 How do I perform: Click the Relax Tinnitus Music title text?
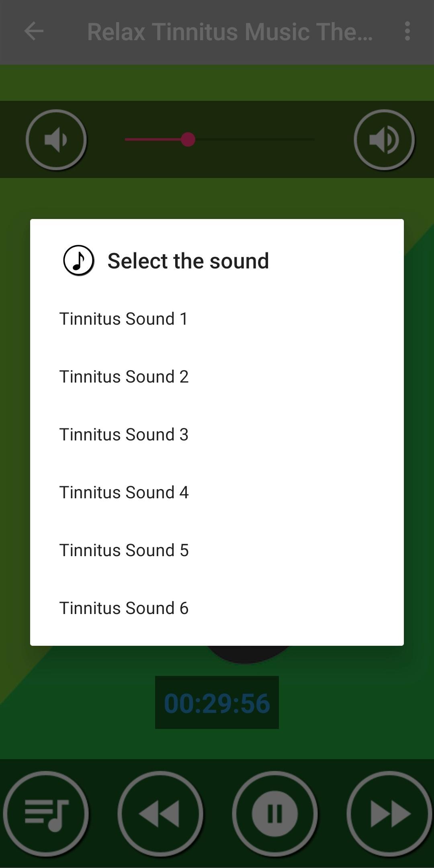tap(230, 32)
